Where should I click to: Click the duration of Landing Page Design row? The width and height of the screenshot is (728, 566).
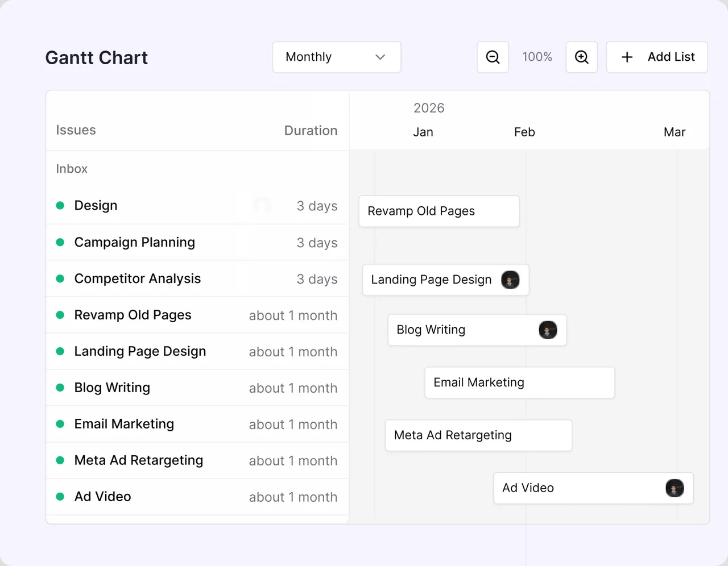[x=293, y=352]
